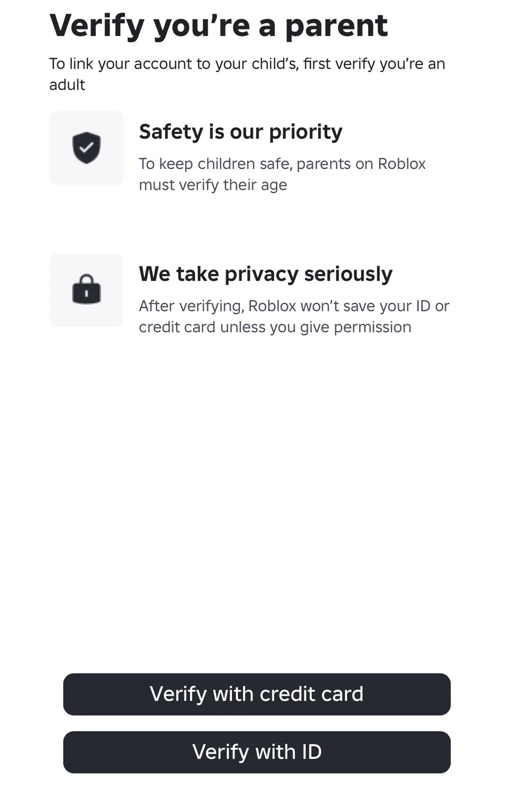514x812 pixels.
Task: Select the "We take privacy seriously" heading
Action: [x=266, y=274]
